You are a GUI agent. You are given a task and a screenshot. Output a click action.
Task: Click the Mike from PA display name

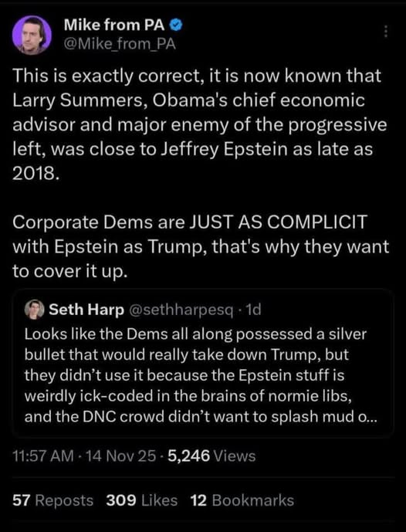tap(114, 25)
